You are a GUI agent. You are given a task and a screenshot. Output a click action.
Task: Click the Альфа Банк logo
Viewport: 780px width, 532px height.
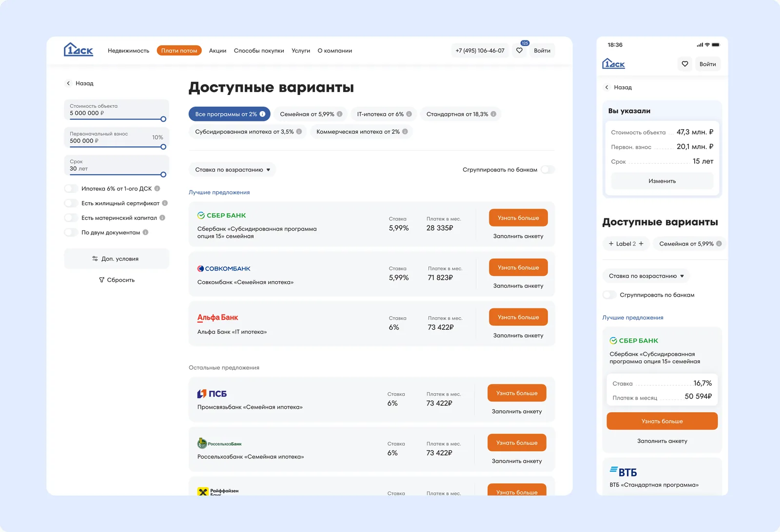coord(217,317)
